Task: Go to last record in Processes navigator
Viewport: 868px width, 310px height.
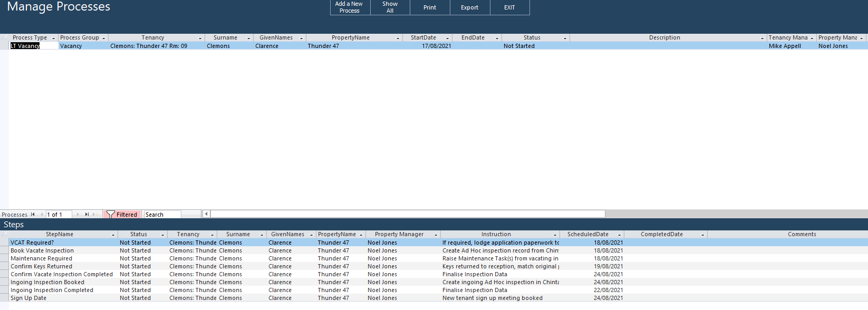Action: click(86, 215)
